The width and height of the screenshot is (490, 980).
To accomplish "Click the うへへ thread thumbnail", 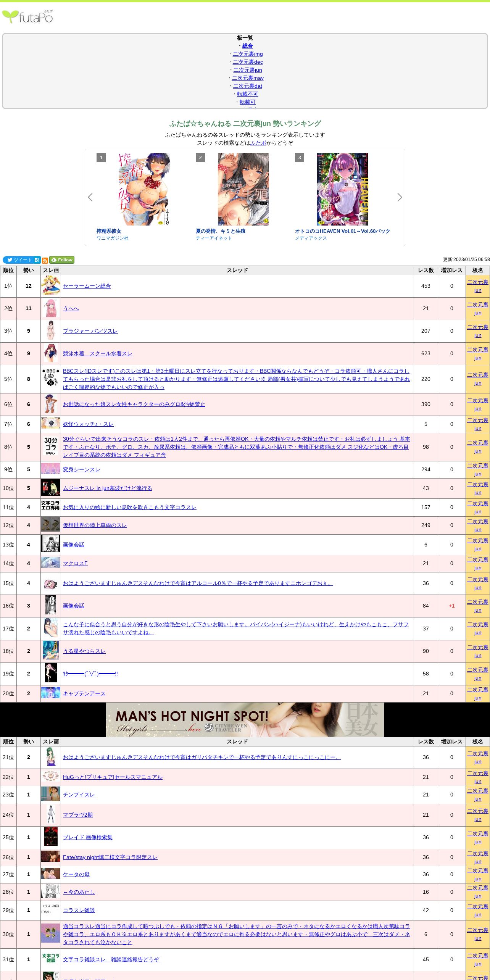I will [51, 308].
